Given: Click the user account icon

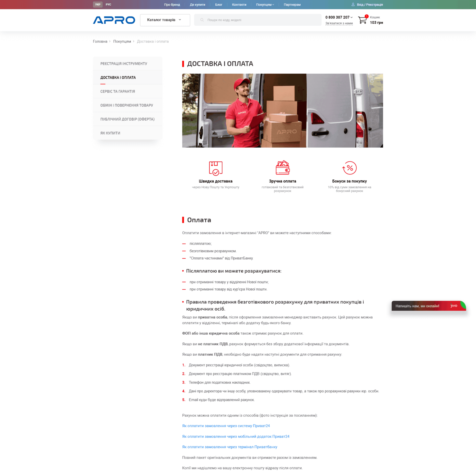Looking at the screenshot, I should coord(353,4).
